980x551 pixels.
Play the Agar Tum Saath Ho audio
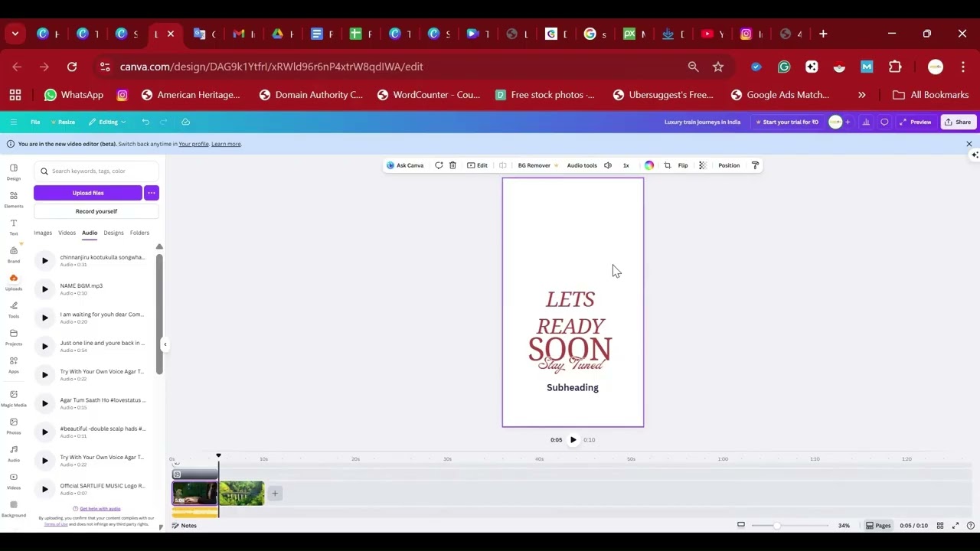tap(44, 403)
